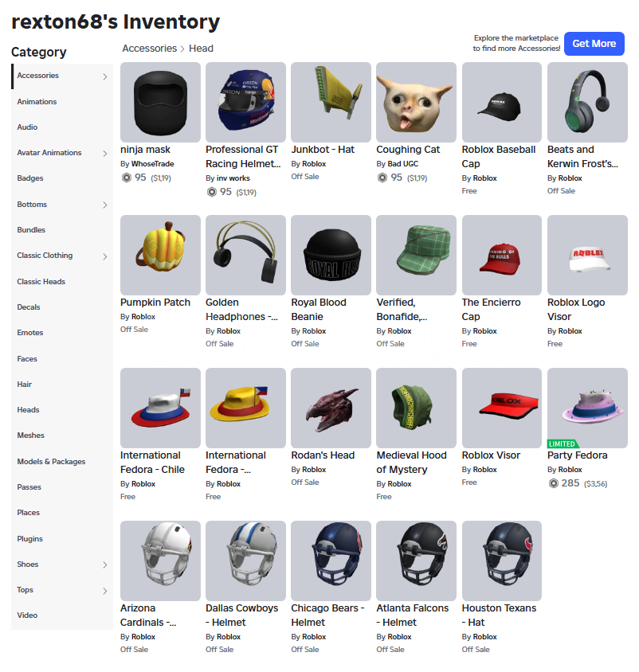Select the Junkbot - Hat thumbnail
Screen dimensions: 639x672
click(331, 102)
